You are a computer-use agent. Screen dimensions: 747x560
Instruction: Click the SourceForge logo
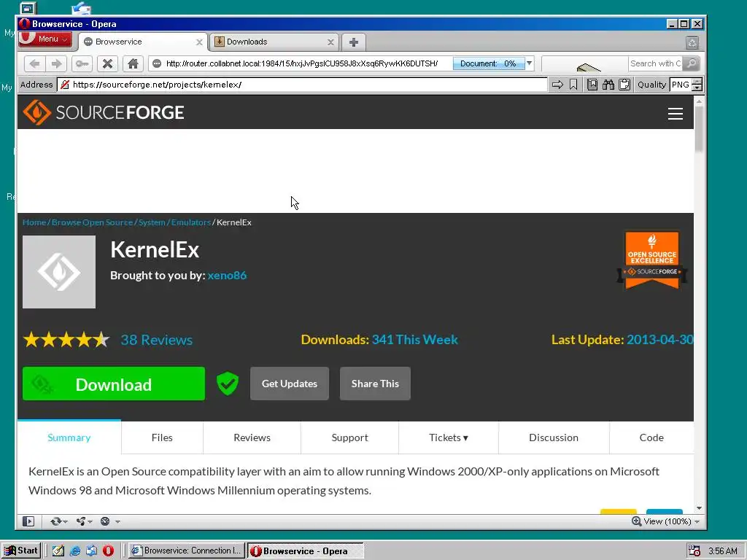[104, 112]
